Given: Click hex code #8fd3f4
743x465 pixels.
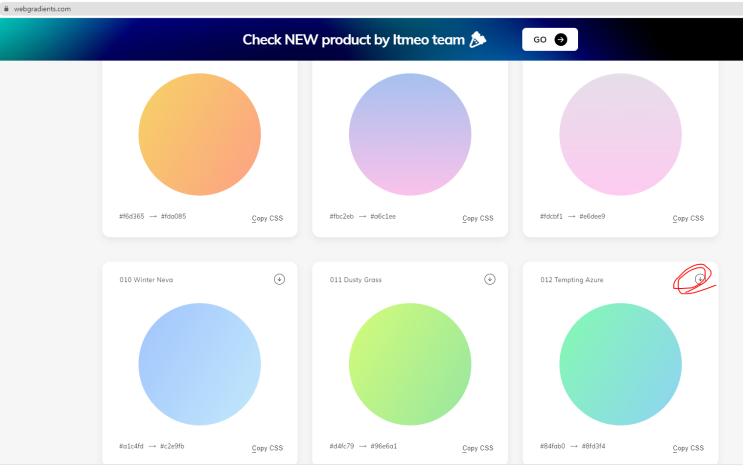Looking at the screenshot, I should [x=593, y=446].
